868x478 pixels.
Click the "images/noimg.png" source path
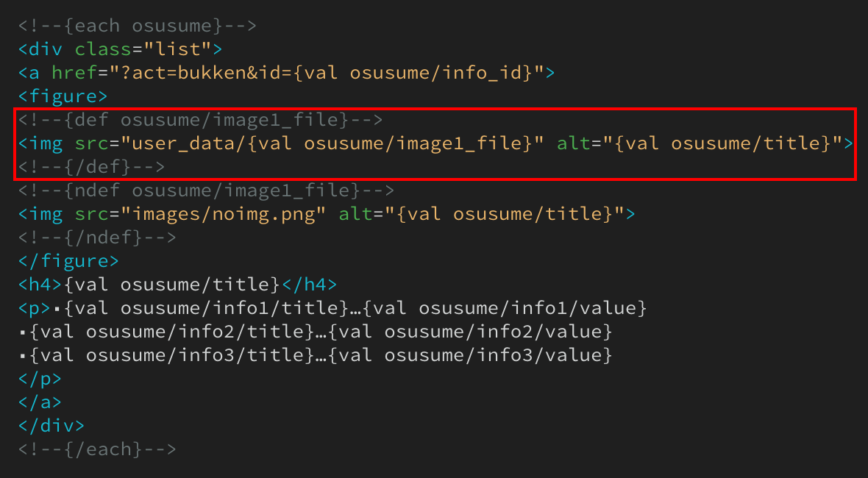point(224,214)
